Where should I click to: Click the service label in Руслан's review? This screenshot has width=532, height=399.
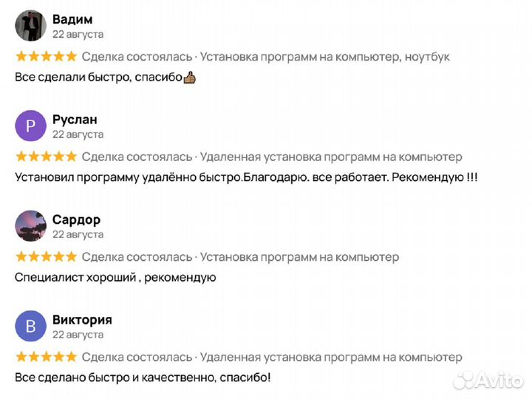331,157
